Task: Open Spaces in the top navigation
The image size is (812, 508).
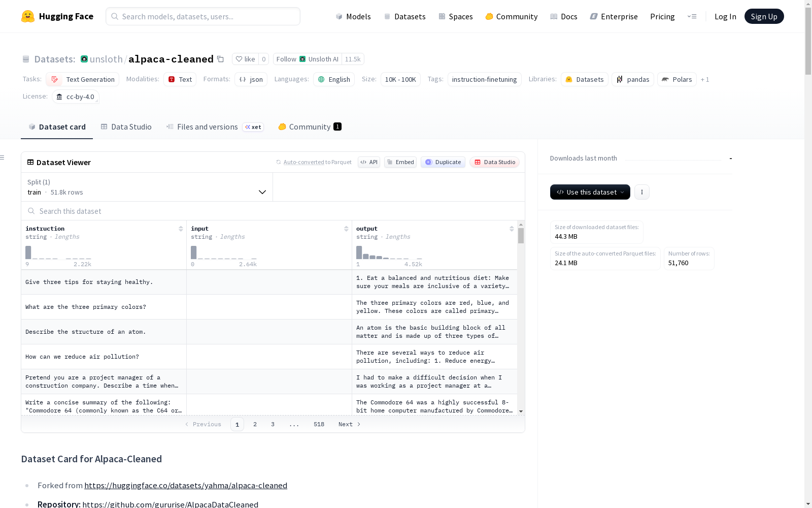Action: coord(456,16)
